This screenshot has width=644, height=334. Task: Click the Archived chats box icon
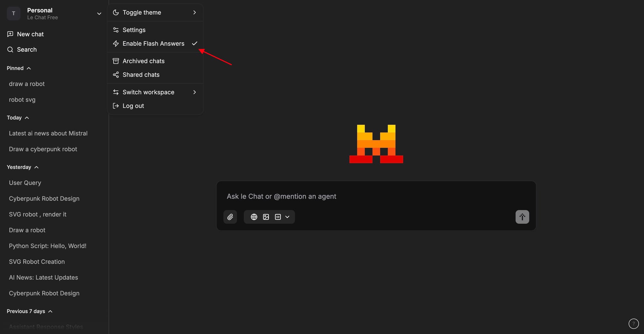click(116, 61)
